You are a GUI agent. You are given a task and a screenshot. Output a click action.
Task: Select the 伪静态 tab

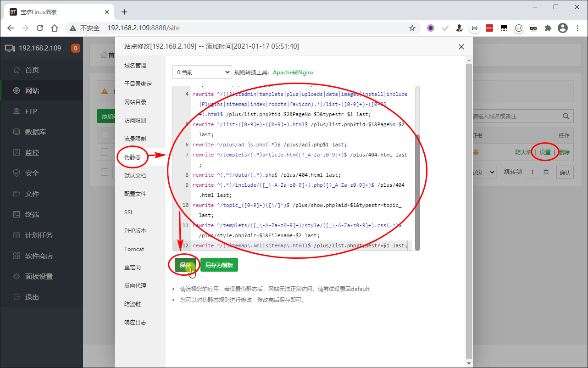140,157
